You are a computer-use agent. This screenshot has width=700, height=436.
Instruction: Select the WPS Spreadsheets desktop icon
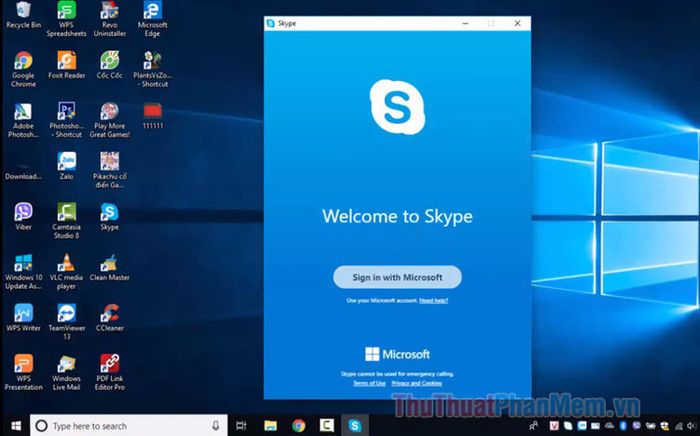[x=67, y=19]
